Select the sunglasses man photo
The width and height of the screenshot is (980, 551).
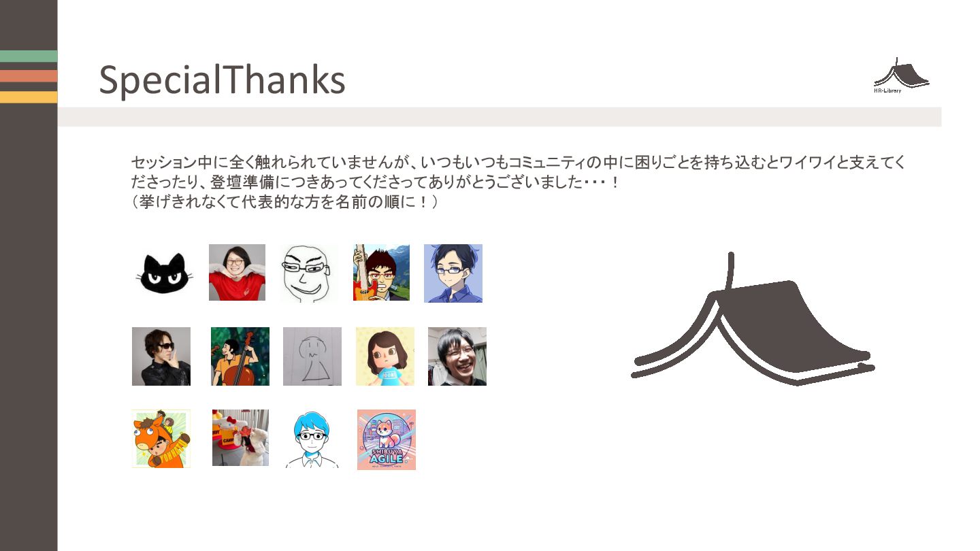(161, 356)
